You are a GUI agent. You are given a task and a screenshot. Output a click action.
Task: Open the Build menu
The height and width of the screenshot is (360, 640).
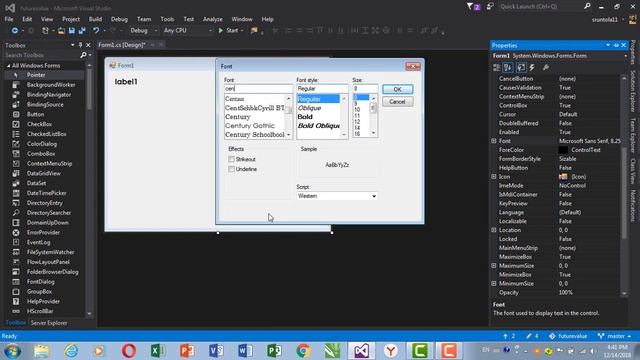tap(96, 19)
